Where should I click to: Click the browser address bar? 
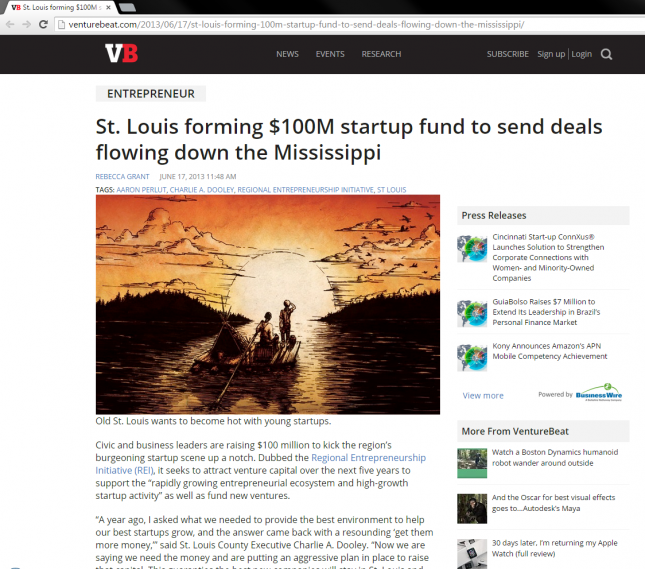click(x=300, y=23)
